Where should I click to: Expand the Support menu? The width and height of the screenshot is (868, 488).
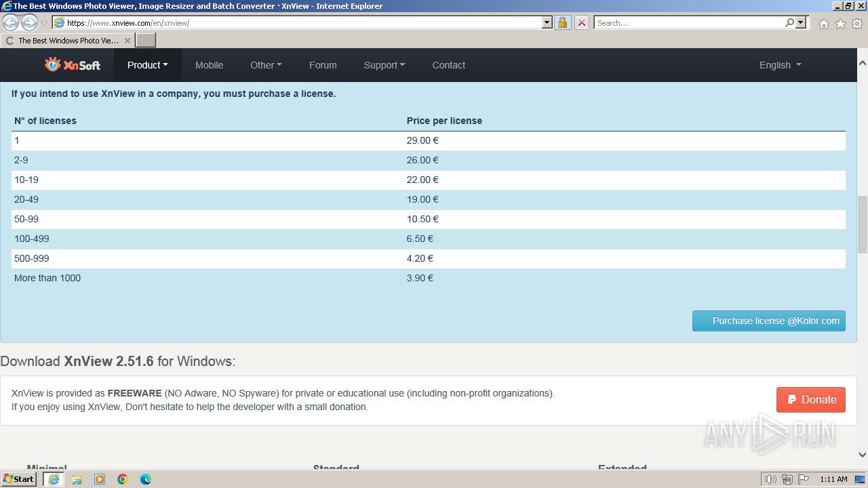coord(384,65)
